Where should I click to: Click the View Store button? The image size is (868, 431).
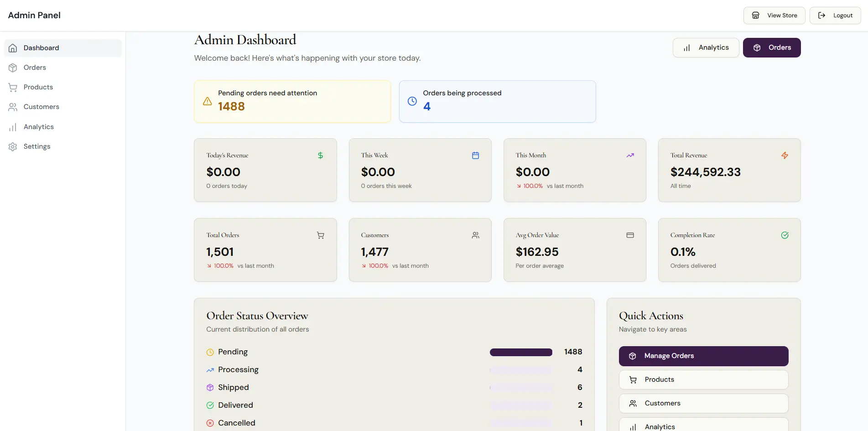tap(774, 15)
